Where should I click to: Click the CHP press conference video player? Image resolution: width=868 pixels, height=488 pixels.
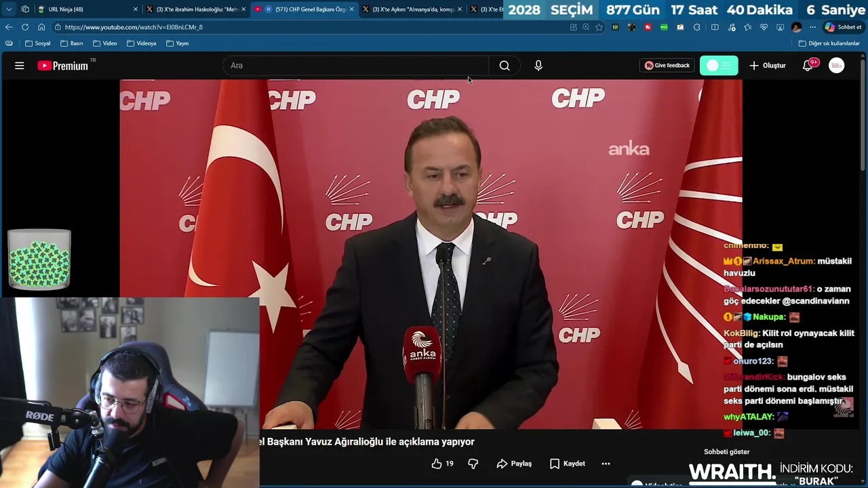point(431,254)
